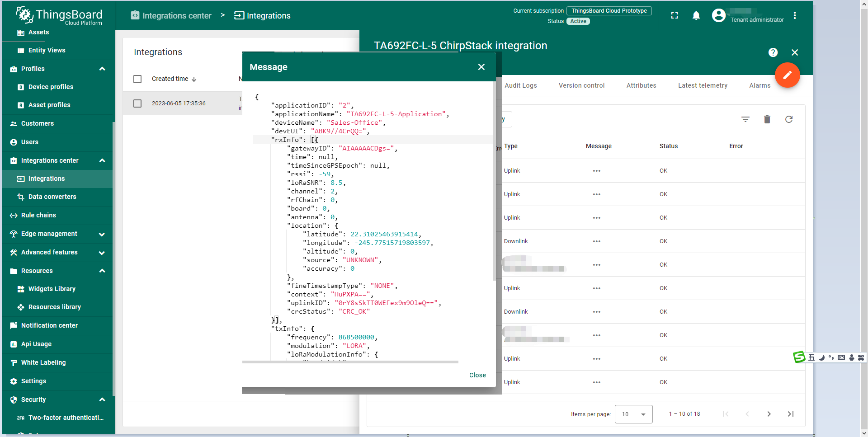The height and width of the screenshot is (437, 868).
Task: Click Sogou IME keyboard icon
Action: pyautogui.click(x=841, y=357)
